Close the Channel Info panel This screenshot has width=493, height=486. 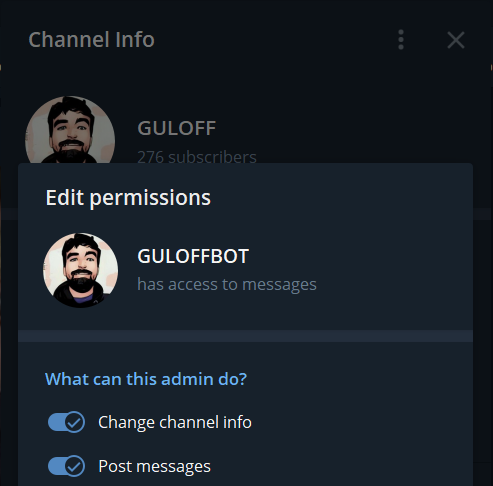point(456,40)
